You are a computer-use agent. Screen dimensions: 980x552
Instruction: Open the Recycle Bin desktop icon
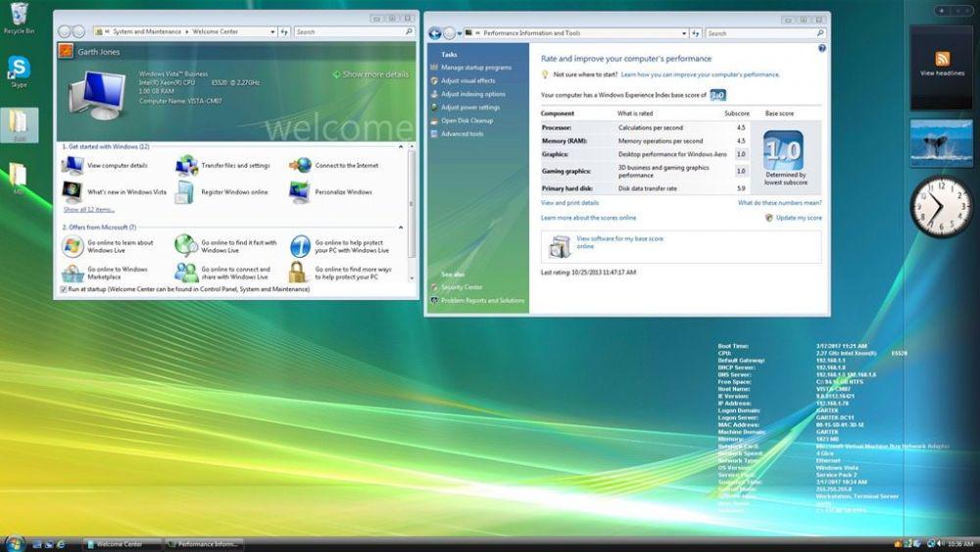tap(19, 18)
